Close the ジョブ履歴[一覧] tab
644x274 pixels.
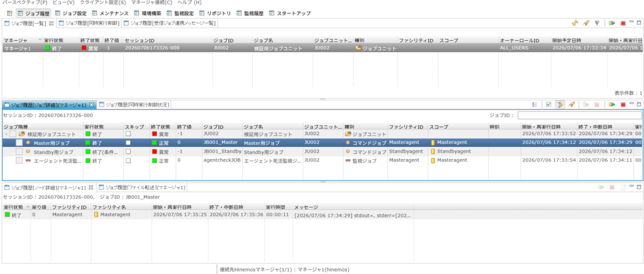click(52, 23)
